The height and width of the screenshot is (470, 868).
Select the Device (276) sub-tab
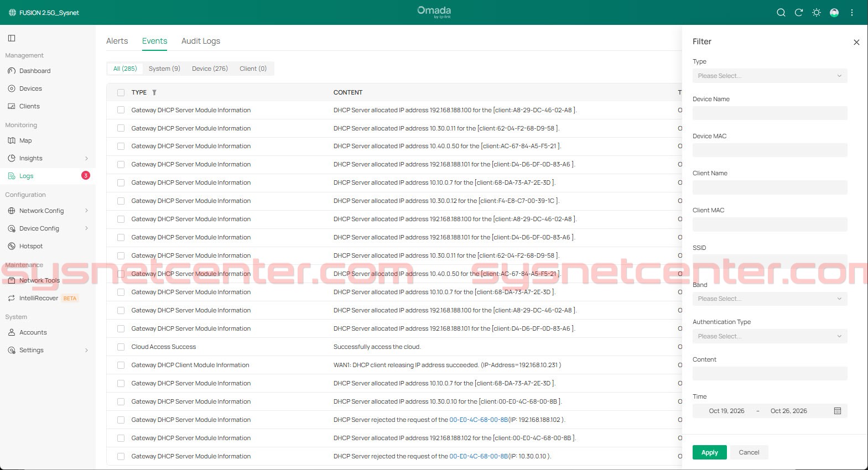point(210,69)
